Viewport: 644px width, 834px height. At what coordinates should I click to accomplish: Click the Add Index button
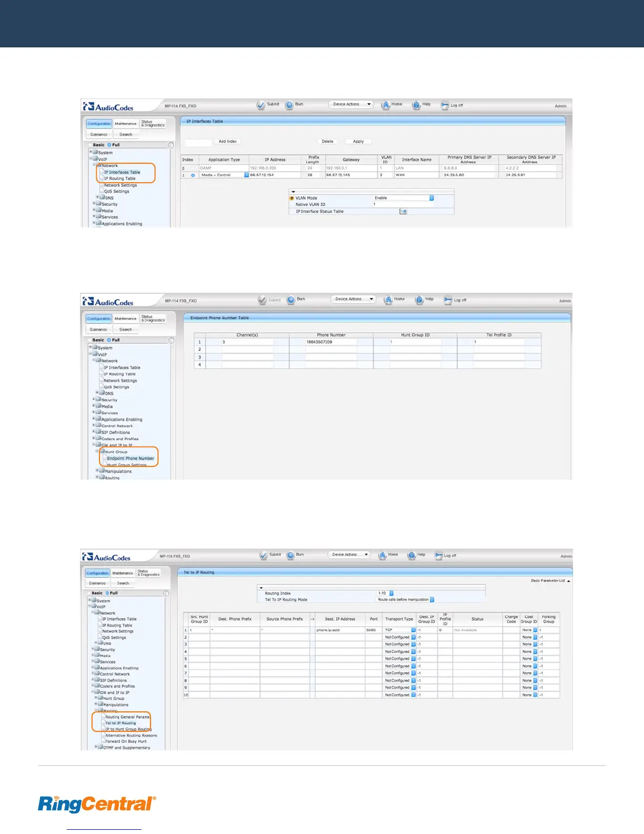[x=227, y=142]
